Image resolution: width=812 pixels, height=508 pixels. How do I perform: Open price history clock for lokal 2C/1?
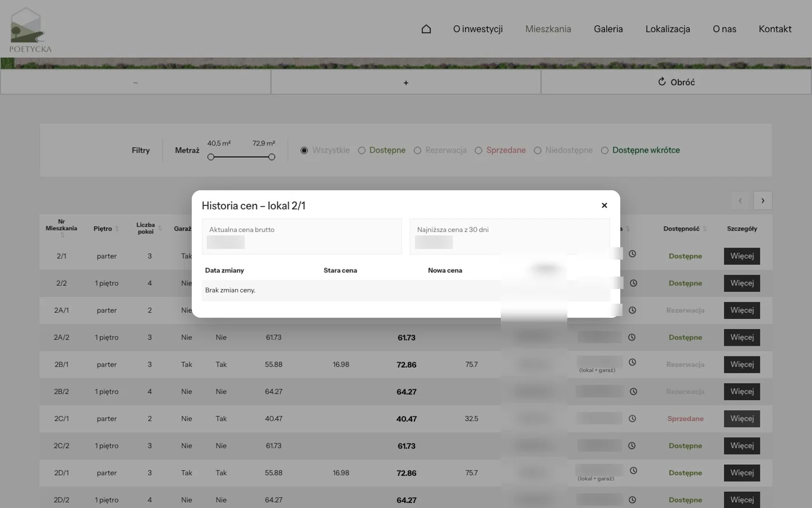click(x=632, y=418)
